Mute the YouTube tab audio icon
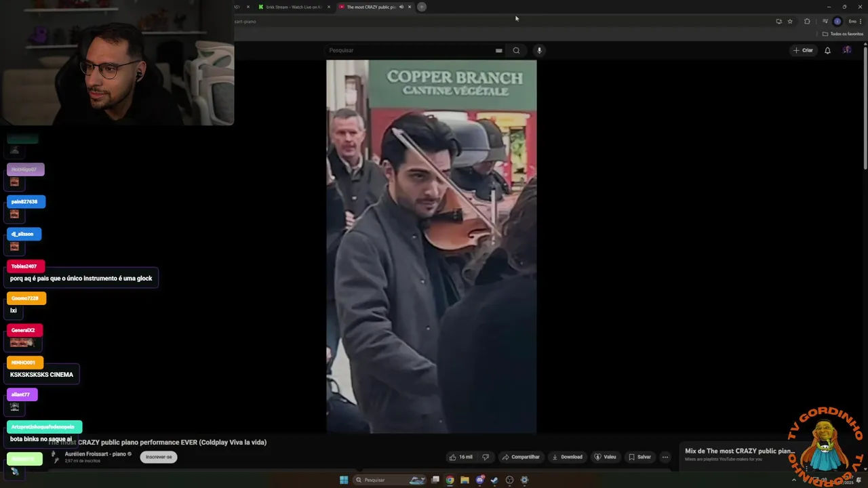 click(x=401, y=7)
